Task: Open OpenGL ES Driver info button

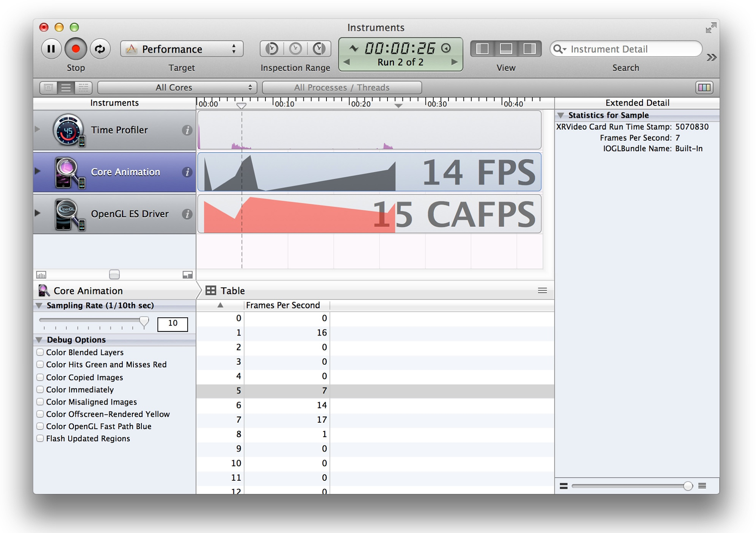Action: tap(187, 214)
